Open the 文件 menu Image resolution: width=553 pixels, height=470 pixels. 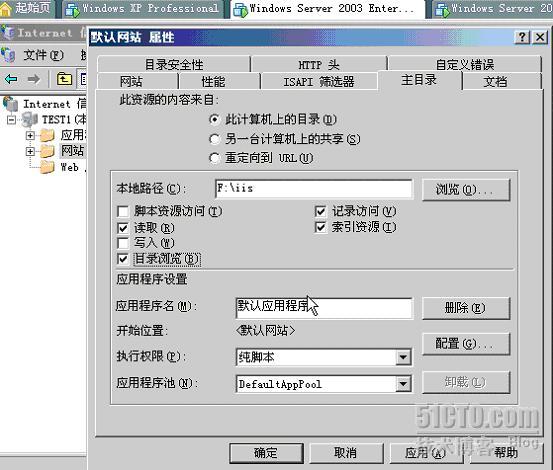coord(43,55)
